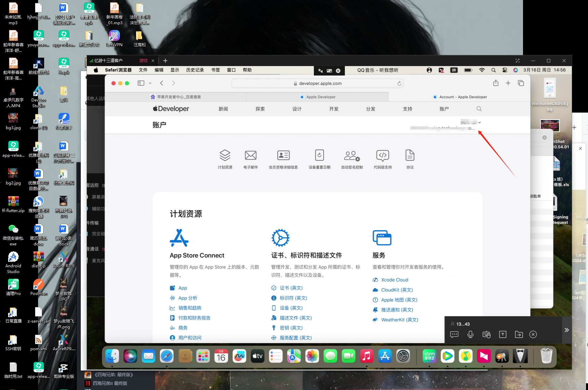Screen dimensions: 588x390
Task: Open the App 分析 link
Action: pyautogui.click(x=188, y=298)
